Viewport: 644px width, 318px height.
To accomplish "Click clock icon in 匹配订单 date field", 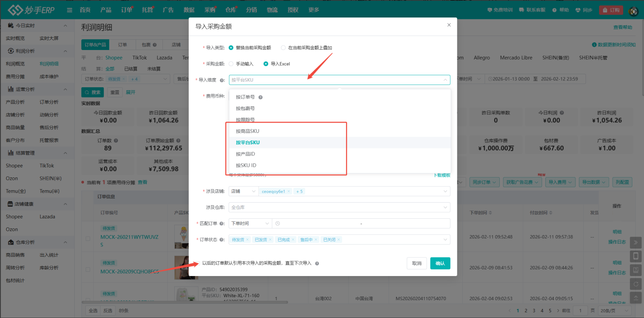I will click(x=278, y=223).
